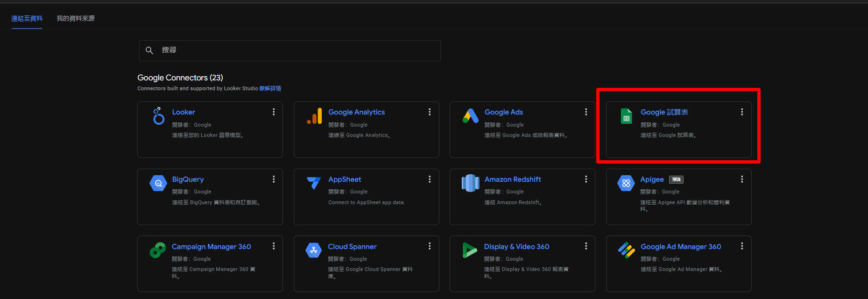The width and height of the screenshot is (868, 299).
Task: Click text 連結至 Google Ad Manager 資料
Action: click(x=681, y=269)
